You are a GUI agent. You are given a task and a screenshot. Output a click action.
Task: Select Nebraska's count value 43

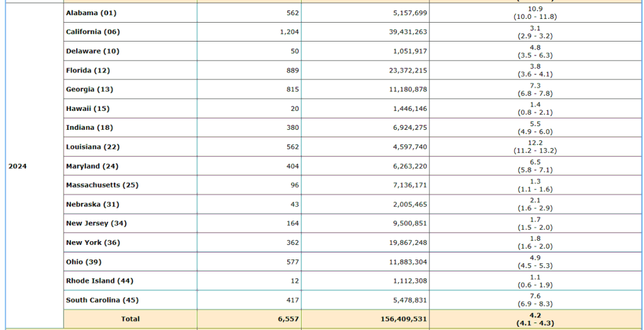click(x=294, y=204)
